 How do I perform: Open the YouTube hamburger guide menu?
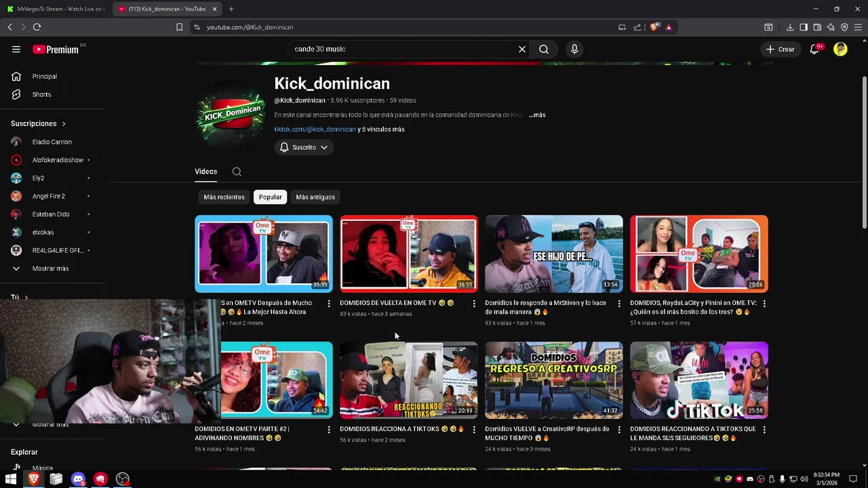coord(16,49)
